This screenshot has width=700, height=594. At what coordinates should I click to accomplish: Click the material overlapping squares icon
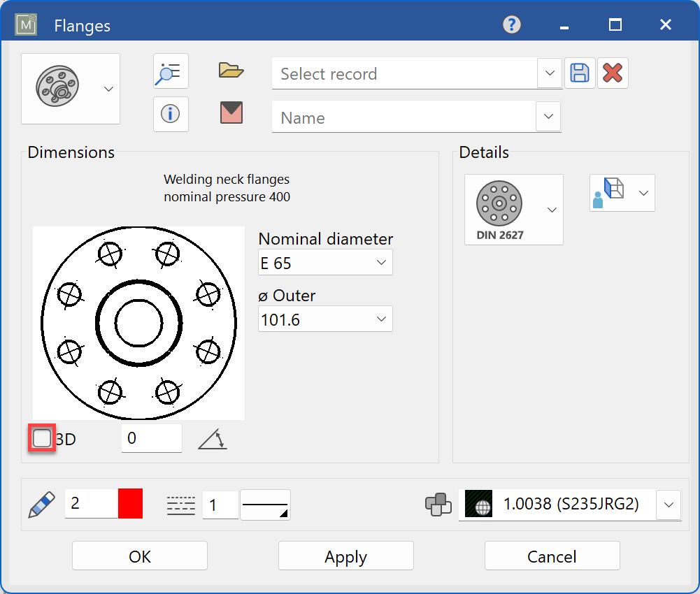coord(438,505)
